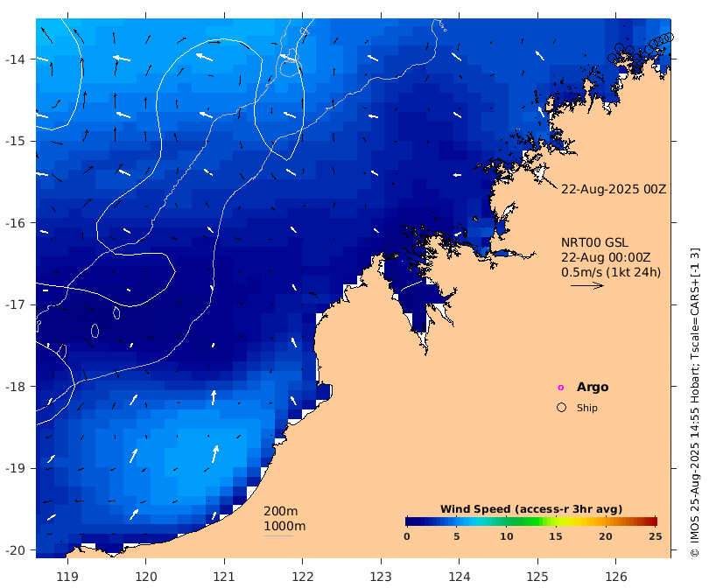Click latitude axis label -18

[x=15, y=387]
